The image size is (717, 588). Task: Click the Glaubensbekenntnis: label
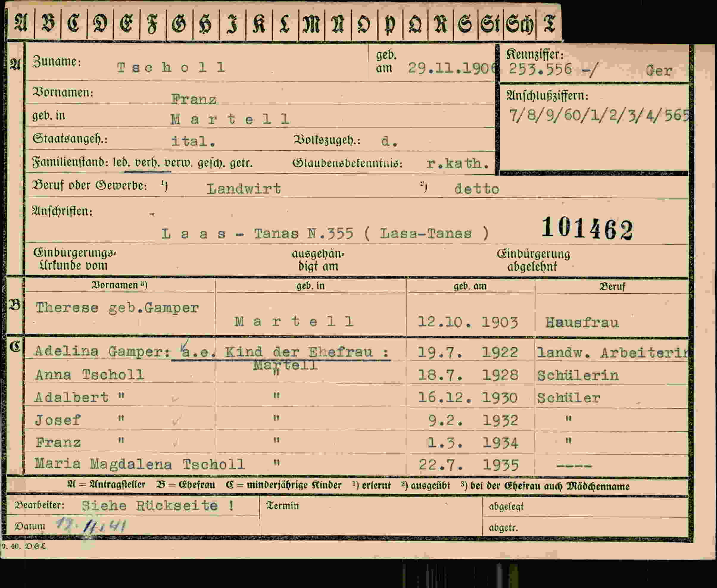(348, 164)
